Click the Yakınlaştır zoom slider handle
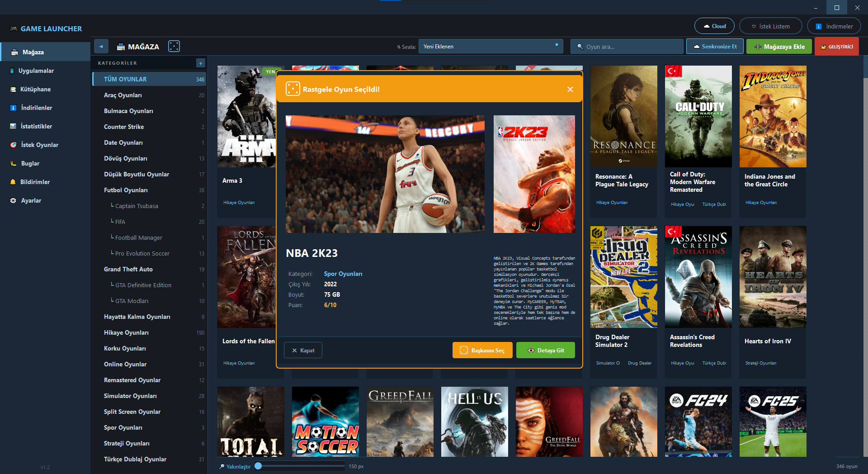This screenshot has height=474, width=868. [258, 466]
